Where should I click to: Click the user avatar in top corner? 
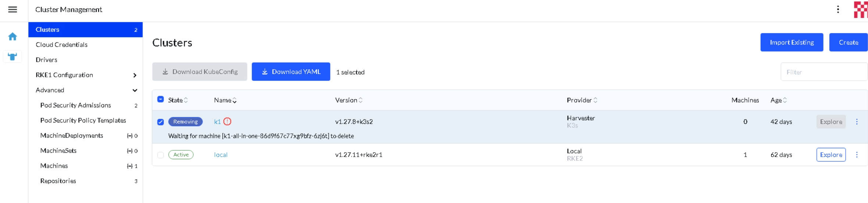[x=861, y=10]
